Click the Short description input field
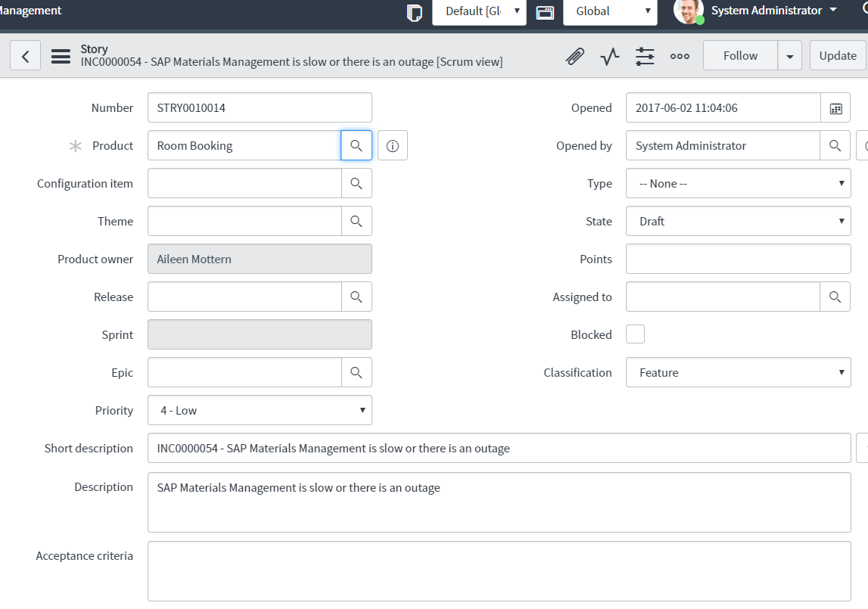 pyautogui.click(x=499, y=448)
